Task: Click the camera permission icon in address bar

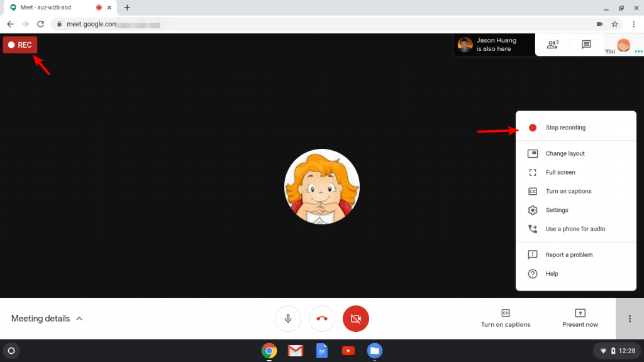Action: 599,25
